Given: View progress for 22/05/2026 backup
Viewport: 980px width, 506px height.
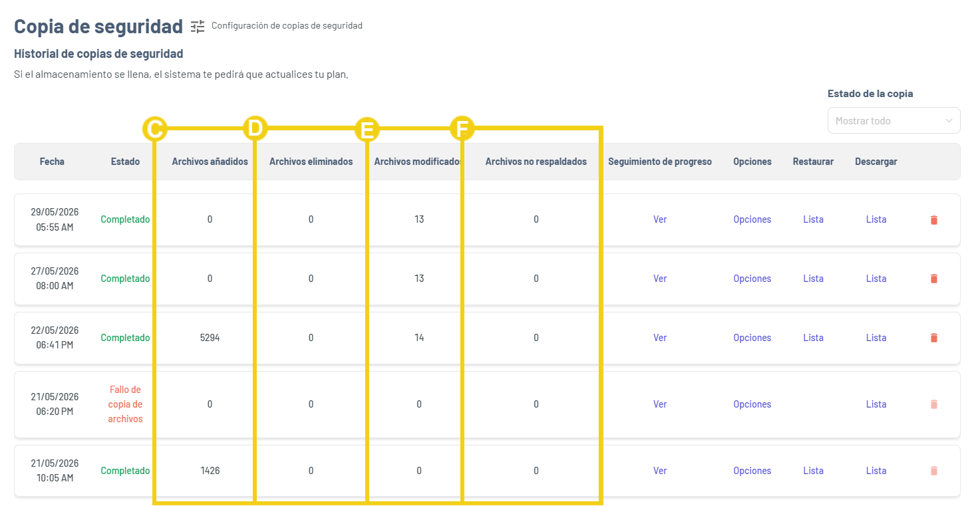Looking at the screenshot, I should 660,338.
